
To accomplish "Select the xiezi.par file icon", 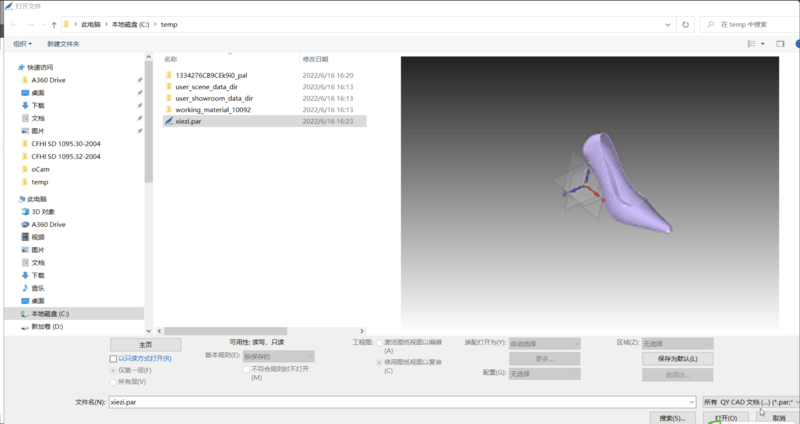I will point(169,121).
